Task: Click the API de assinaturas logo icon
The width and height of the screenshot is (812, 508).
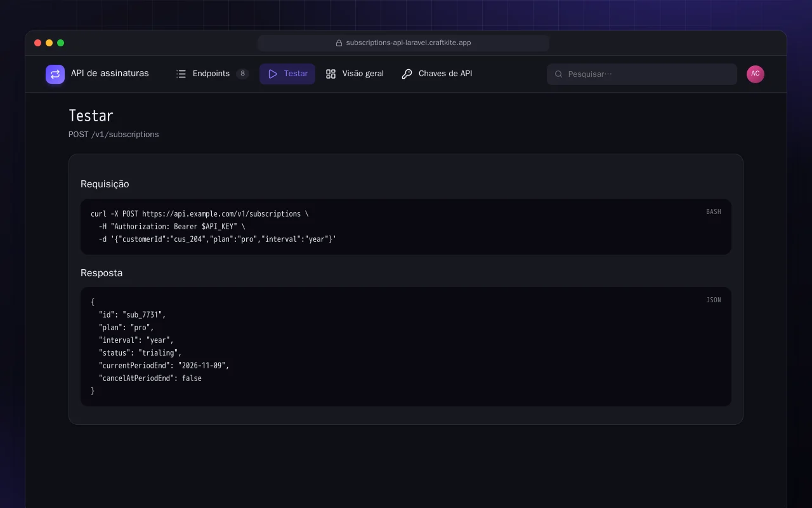Action: tap(55, 74)
